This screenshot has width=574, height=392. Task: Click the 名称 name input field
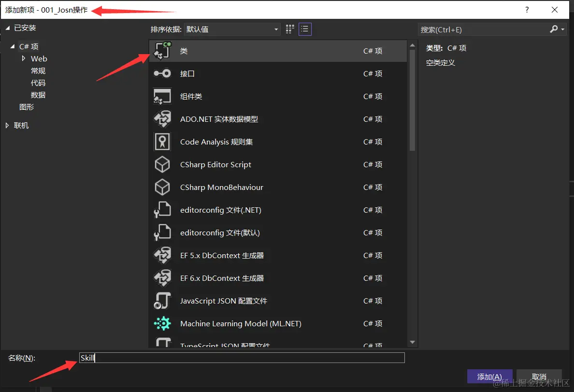pyautogui.click(x=242, y=358)
